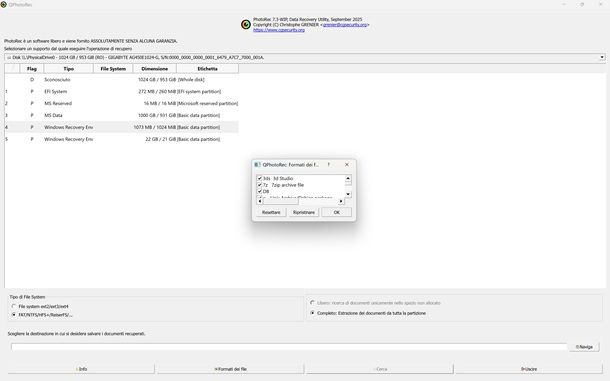The height and width of the screenshot is (381, 610).
Task: Minimize the QPhotoRec main window
Action: coord(564,4)
